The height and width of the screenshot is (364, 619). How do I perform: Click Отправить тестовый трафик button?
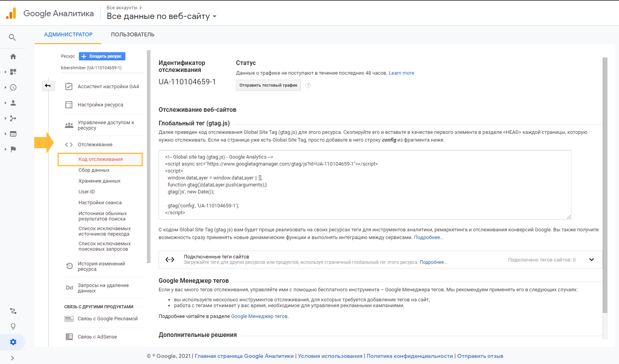pyautogui.click(x=268, y=85)
